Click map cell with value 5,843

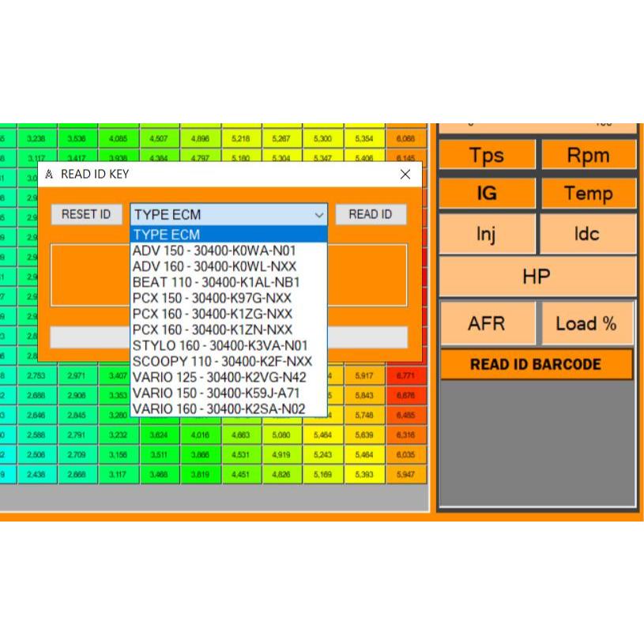[364, 396]
